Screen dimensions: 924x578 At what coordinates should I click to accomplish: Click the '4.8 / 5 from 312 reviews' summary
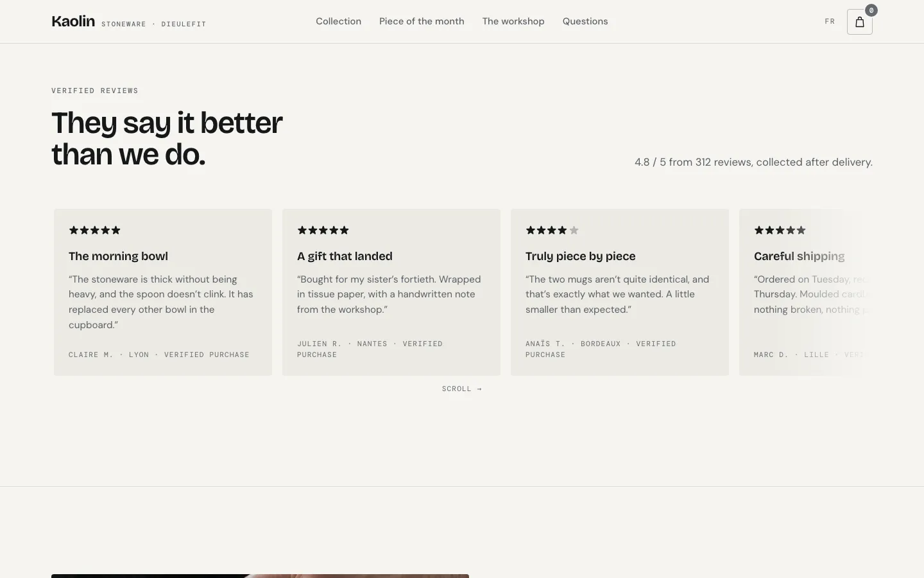[753, 162]
